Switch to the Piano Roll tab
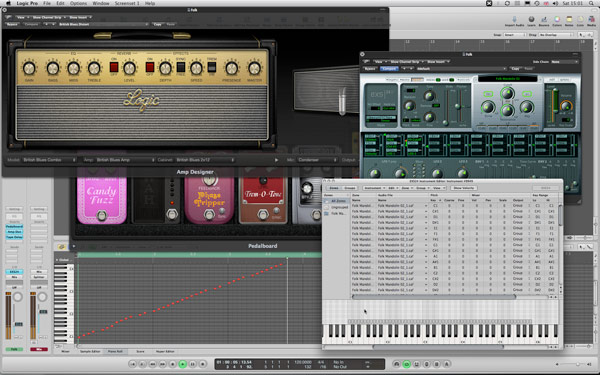This screenshot has width=600, height=375. tap(115, 351)
